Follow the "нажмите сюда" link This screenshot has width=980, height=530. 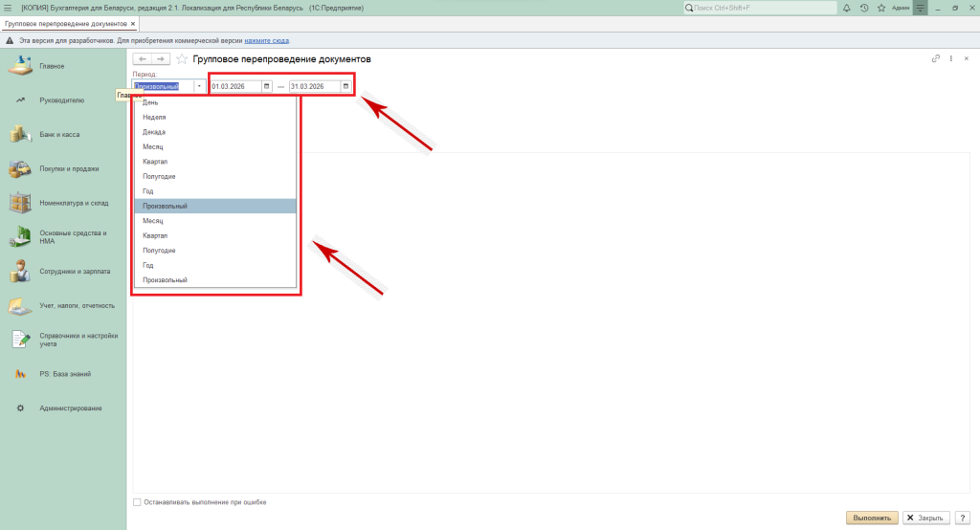click(266, 41)
